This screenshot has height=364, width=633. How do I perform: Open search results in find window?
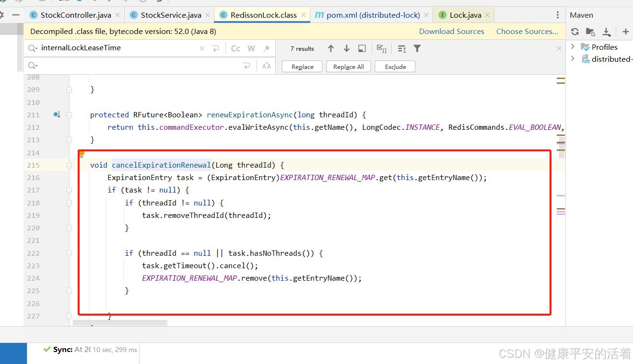[x=362, y=48]
